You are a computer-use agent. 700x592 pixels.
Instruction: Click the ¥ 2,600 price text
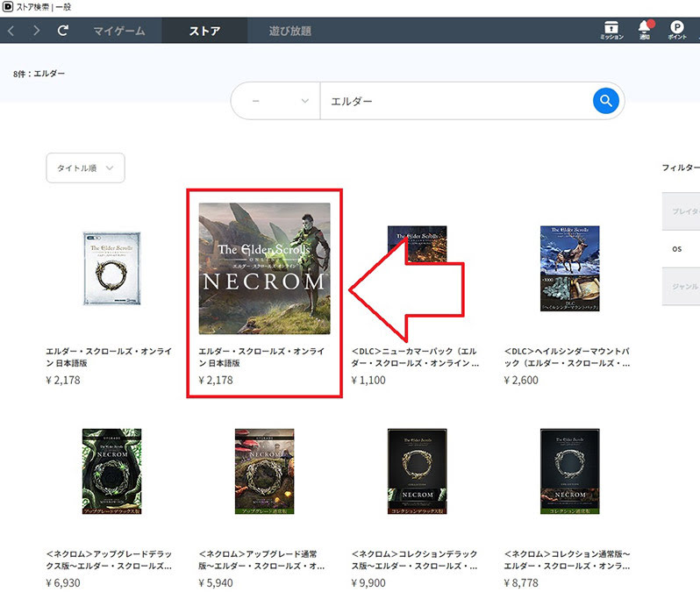[521, 381]
